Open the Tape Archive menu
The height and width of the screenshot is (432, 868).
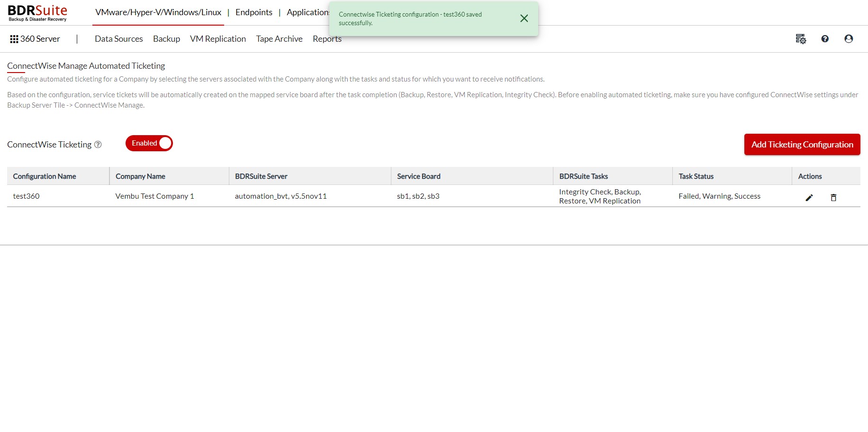(x=279, y=39)
